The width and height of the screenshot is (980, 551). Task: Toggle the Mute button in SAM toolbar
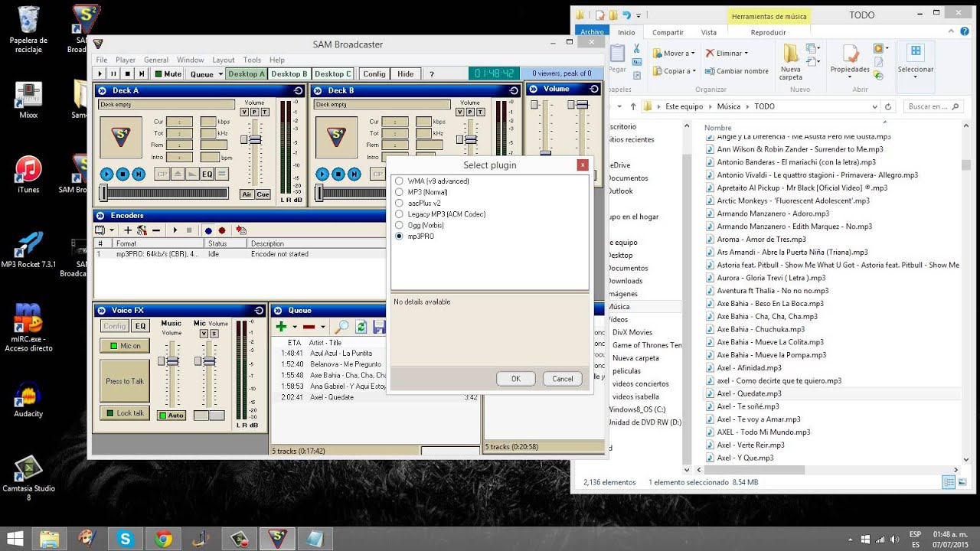[x=168, y=74]
